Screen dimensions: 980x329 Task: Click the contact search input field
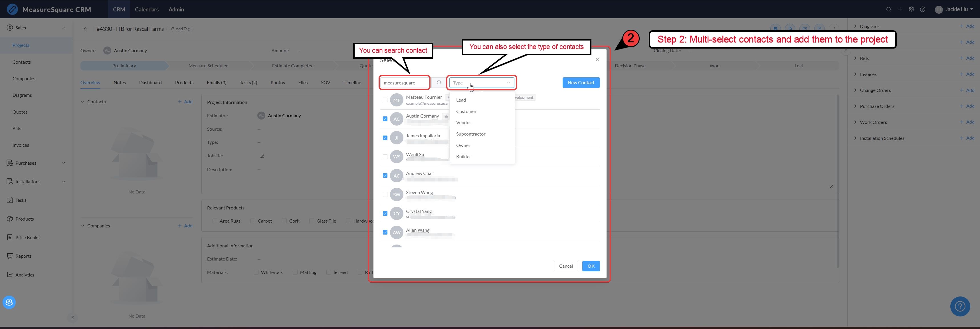tap(404, 82)
